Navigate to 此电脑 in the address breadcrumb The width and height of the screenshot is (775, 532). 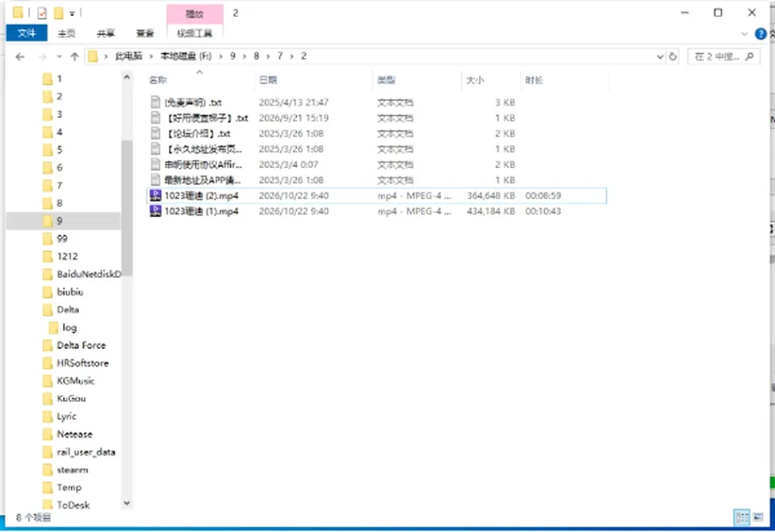(x=128, y=57)
